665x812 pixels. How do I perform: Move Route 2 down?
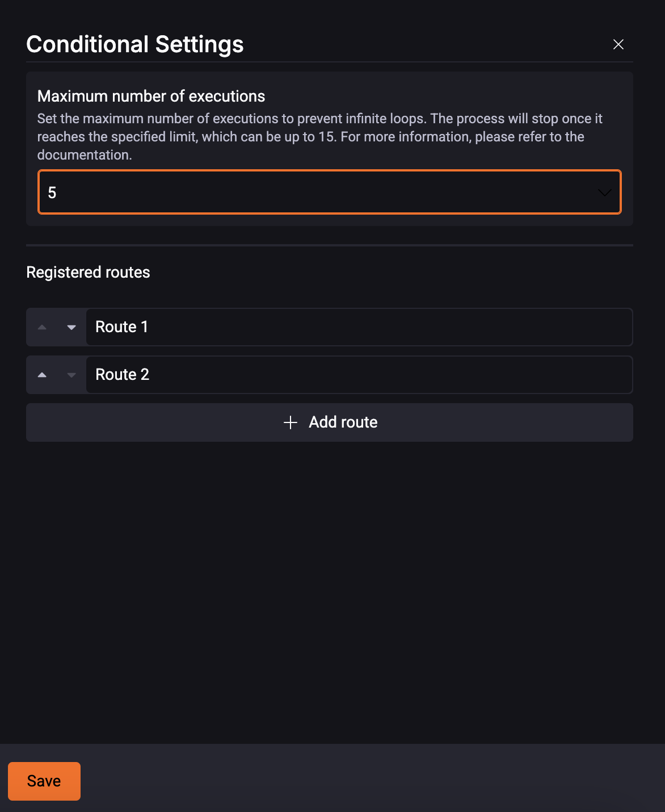point(71,375)
